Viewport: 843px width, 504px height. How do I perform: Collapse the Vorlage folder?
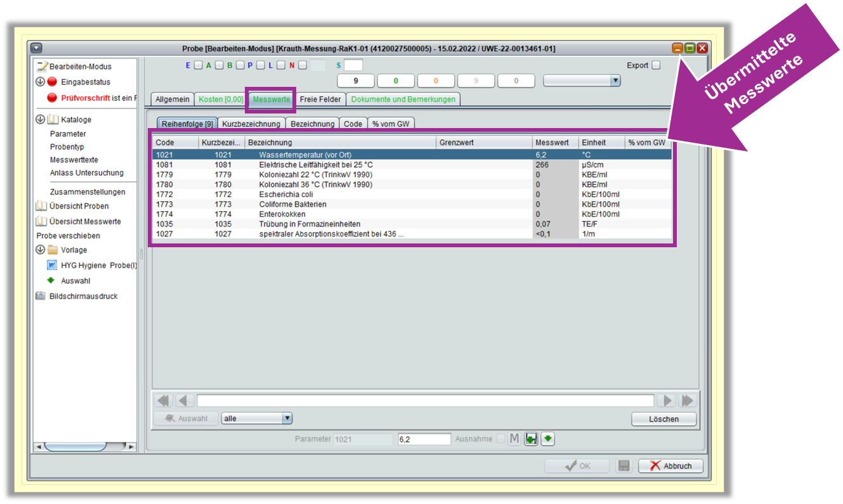pos(40,250)
